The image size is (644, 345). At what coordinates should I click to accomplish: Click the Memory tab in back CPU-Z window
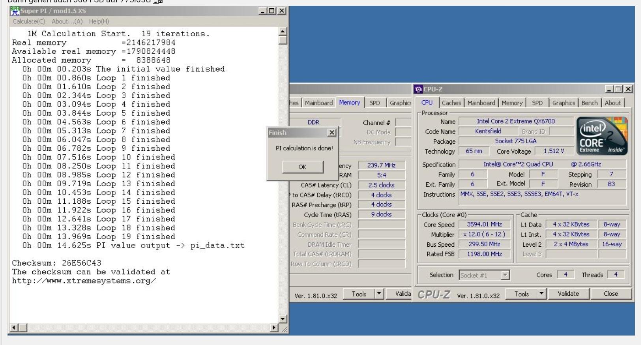350,103
